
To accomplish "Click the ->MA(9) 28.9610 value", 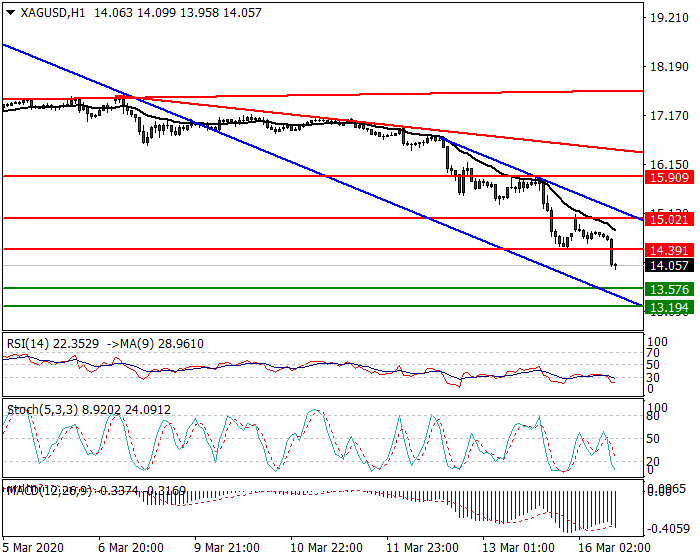I will (155, 344).
